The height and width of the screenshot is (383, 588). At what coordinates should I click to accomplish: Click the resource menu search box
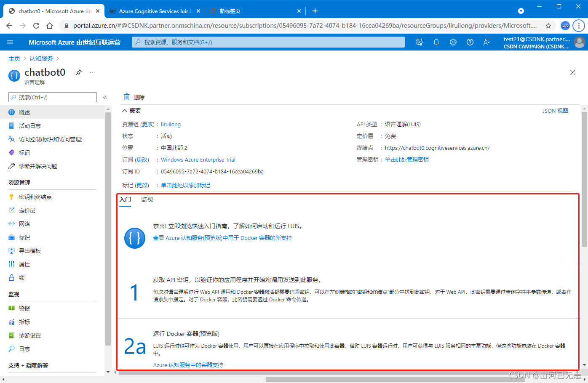[53, 97]
